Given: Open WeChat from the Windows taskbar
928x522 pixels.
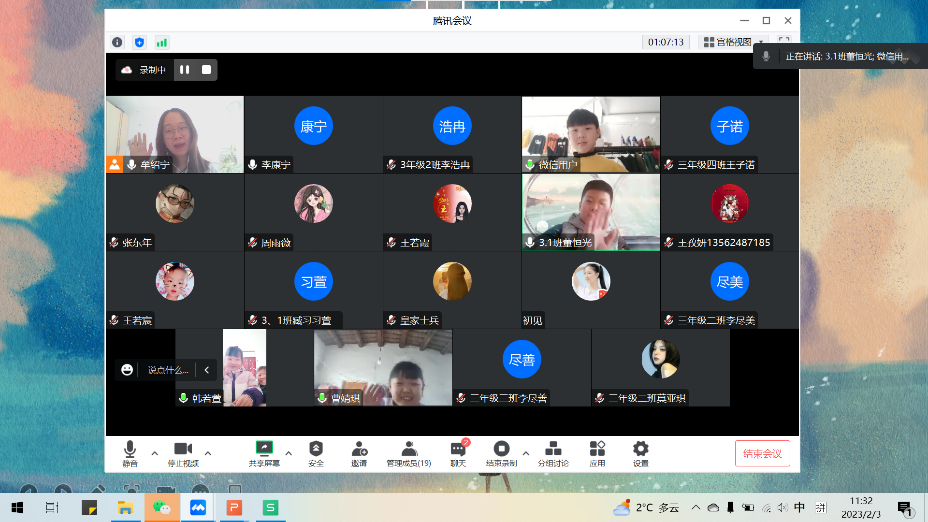Looking at the screenshot, I should [161, 508].
